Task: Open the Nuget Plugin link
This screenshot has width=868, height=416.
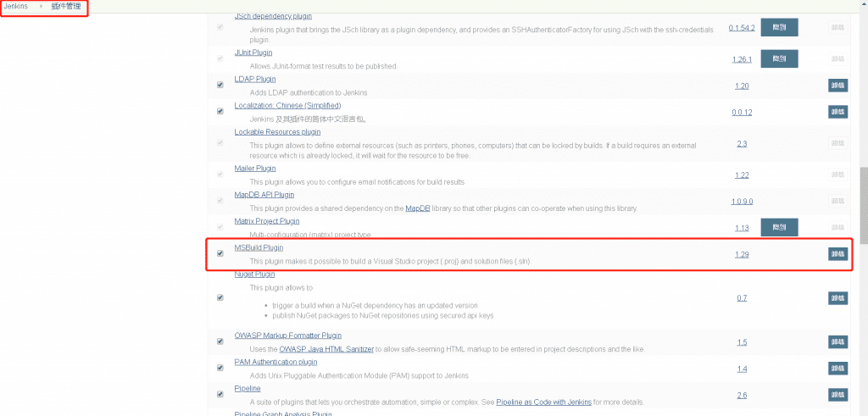Action: click(x=254, y=274)
